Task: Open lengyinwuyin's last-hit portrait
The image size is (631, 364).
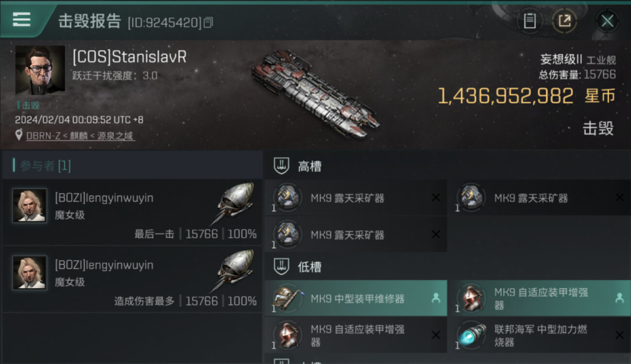Action: tap(30, 205)
